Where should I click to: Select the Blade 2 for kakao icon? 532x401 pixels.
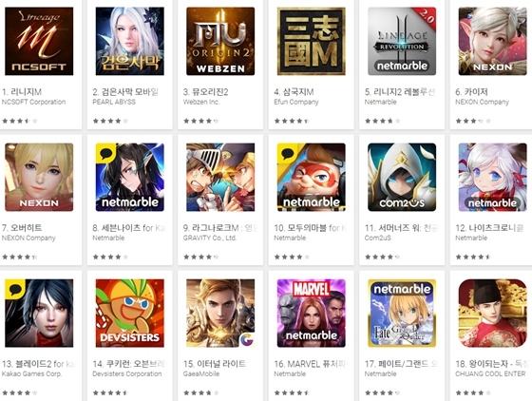39,314
